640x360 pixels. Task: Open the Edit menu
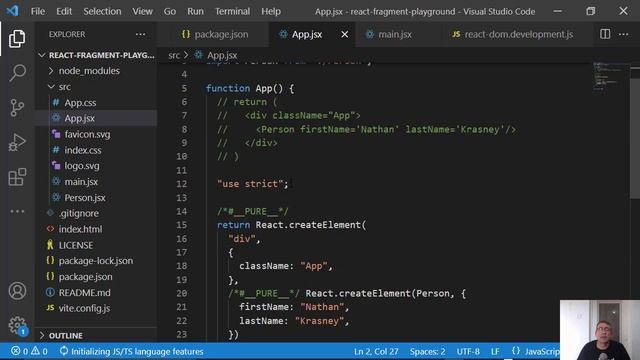point(64,11)
